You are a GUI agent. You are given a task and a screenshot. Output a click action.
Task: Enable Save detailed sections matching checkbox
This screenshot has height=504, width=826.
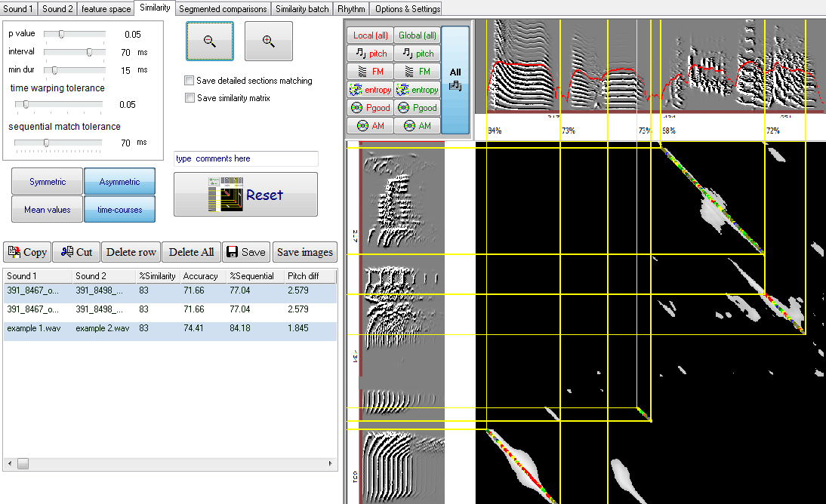[189, 81]
